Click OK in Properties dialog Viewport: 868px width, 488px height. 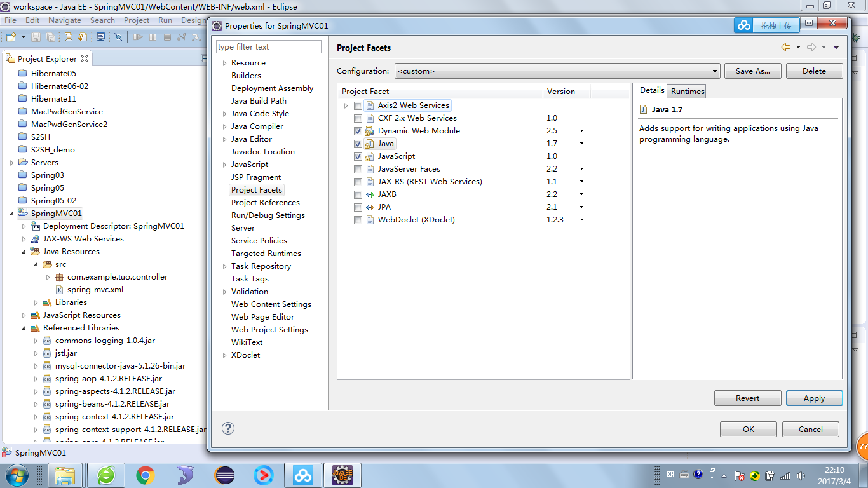749,429
